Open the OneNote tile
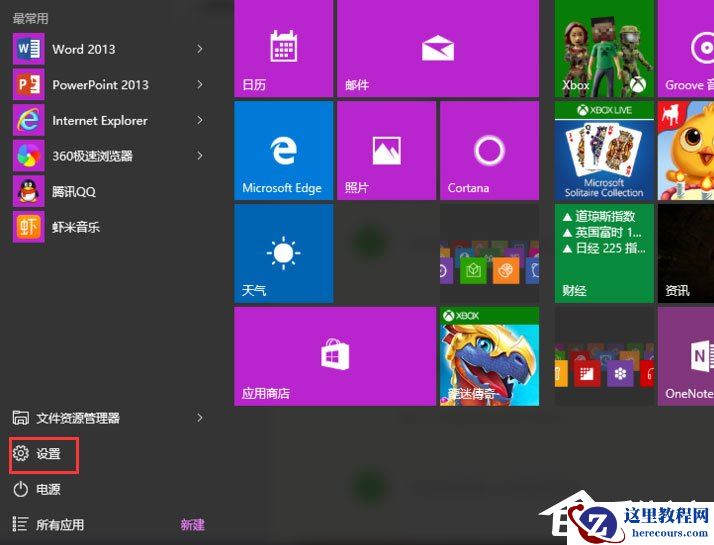 (x=686, y=357)
